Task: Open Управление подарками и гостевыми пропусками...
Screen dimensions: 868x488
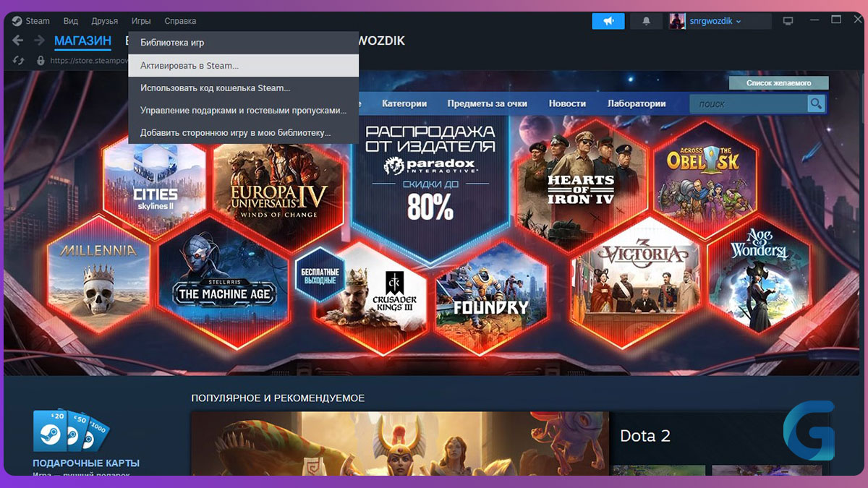Action: coord(244,111)
